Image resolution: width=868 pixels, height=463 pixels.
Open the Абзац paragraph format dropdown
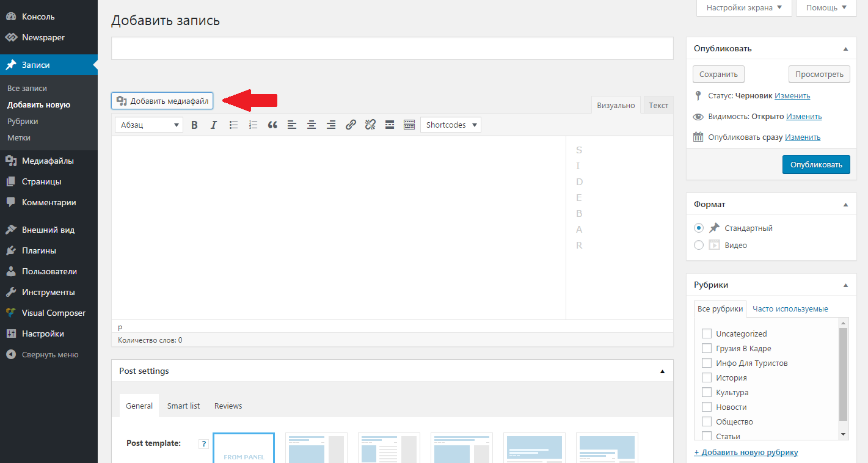[x=149, y=125]
